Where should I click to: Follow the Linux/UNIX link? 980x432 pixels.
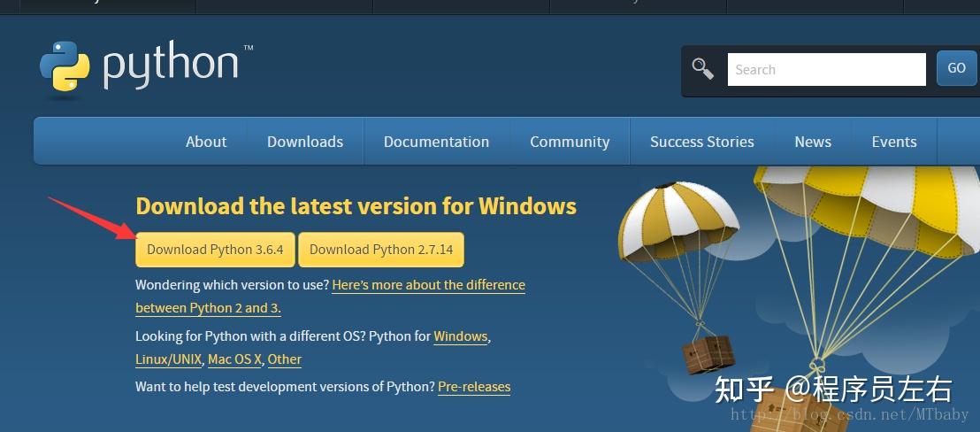tap(169, 359)
